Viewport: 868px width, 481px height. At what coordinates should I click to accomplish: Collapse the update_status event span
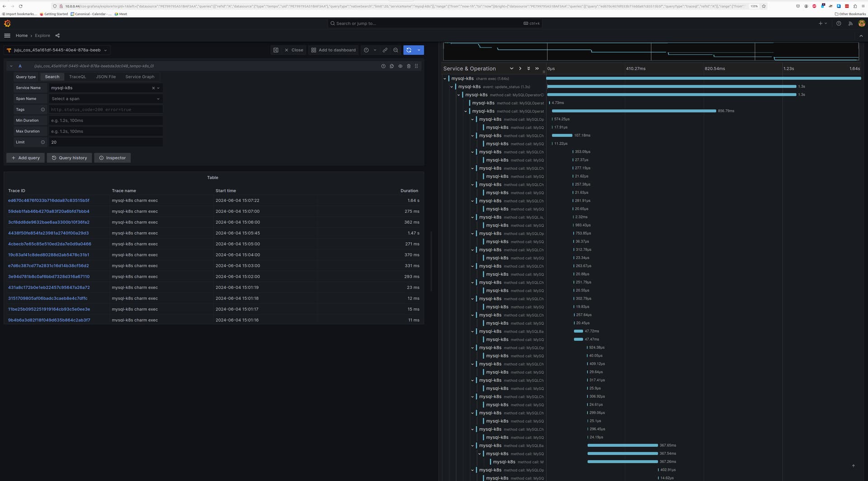pos(452,87)
